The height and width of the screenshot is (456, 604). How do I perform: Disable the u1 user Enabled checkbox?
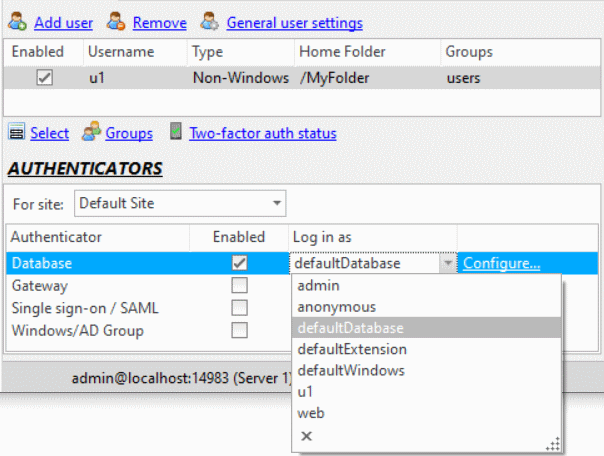pyautogui.click(x=44, y=78)
